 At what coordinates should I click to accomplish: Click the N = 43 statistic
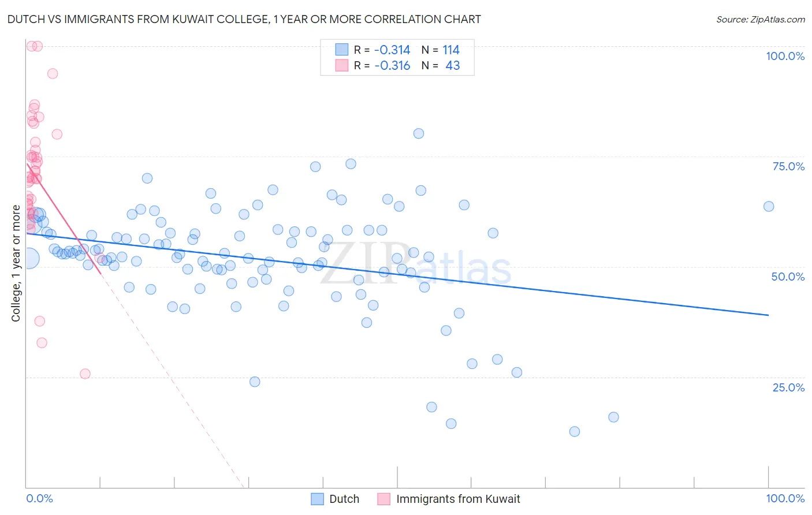[441, 65]
